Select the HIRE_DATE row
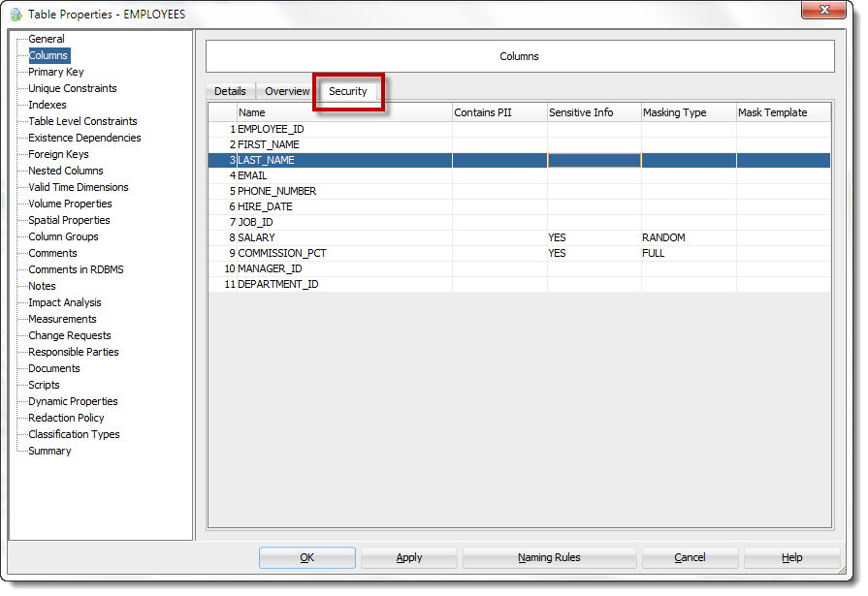This screenshot has height=596, width=868. (x=519, y=207)
